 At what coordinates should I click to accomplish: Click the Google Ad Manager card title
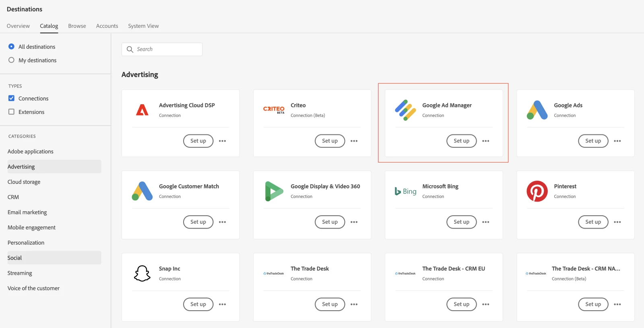(x=447, y=105)
